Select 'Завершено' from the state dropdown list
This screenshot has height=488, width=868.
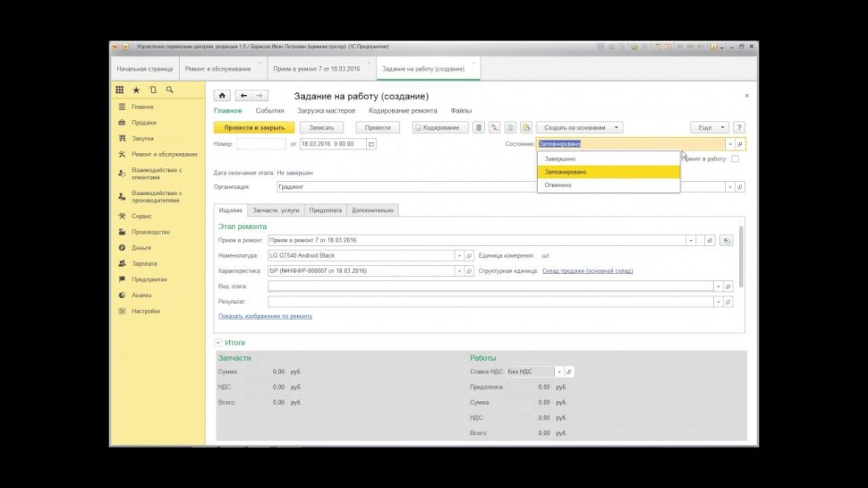559,158
